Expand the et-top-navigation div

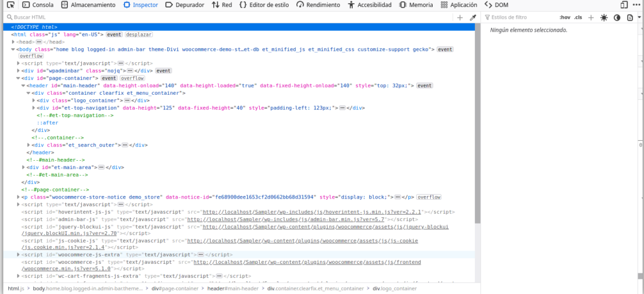pyautogui.click(x=34, y=108)
